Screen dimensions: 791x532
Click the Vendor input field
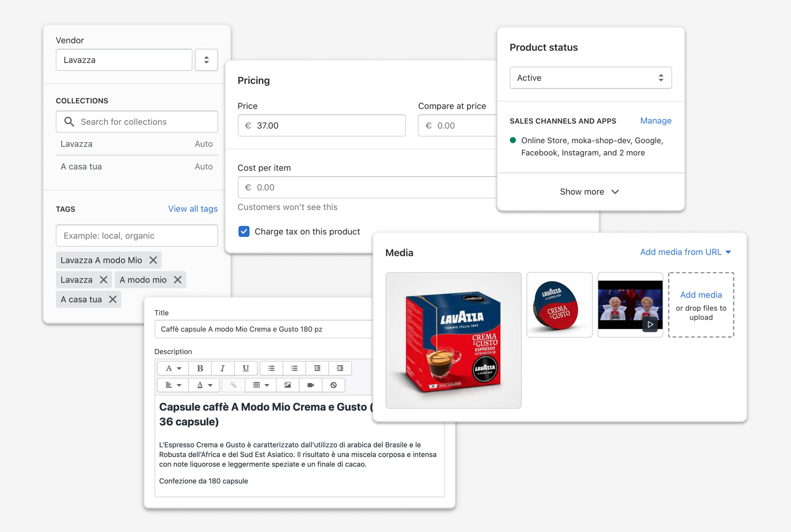pos(124,60)
